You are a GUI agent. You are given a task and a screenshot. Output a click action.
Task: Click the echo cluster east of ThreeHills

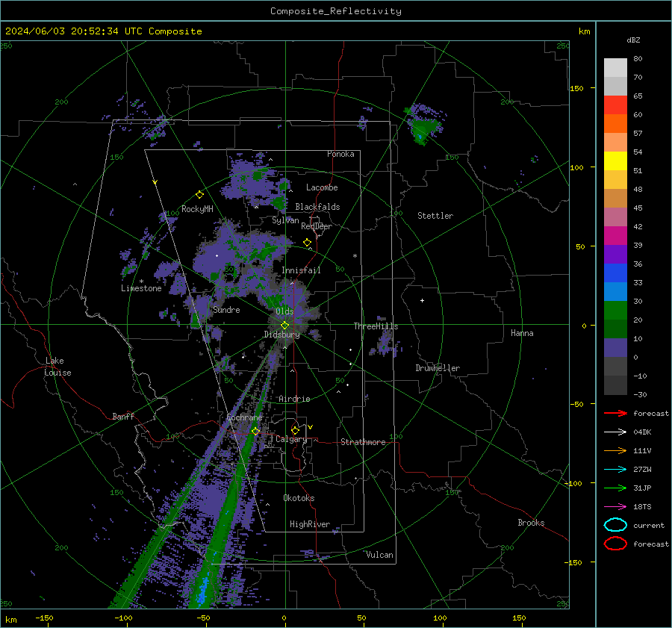coord(386,343)
